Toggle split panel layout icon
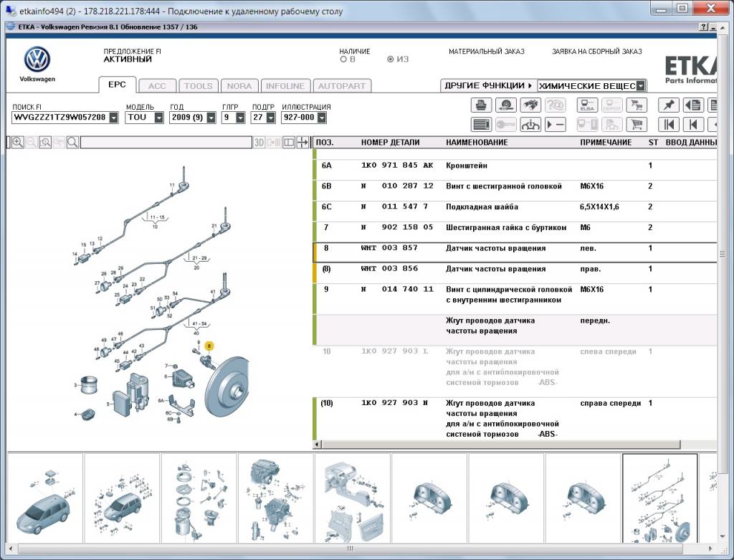 pyautogui.click(x=289, y=143)
